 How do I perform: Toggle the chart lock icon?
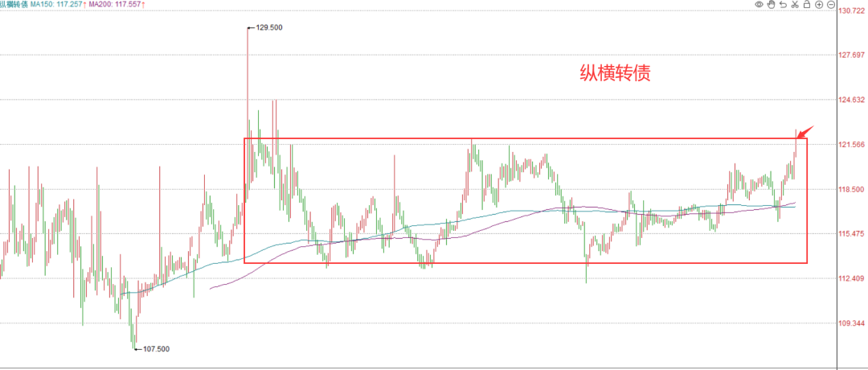pos(807,5)
